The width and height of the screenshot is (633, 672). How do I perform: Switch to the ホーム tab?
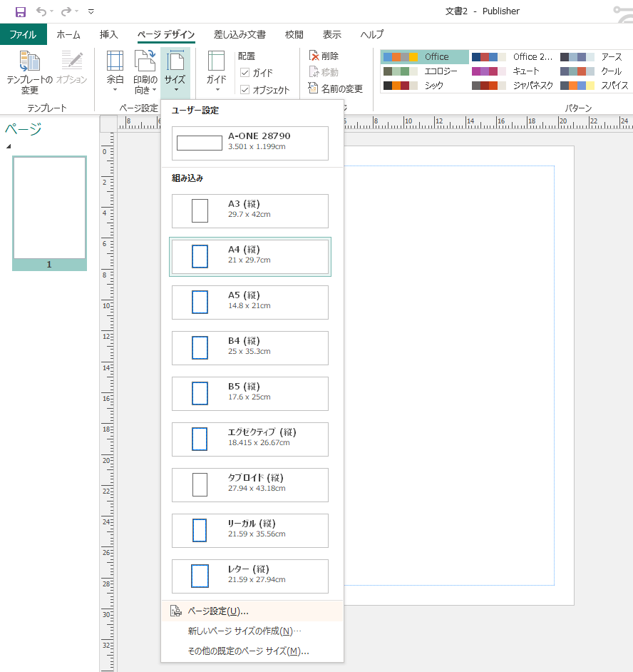pyautogui.click(x=68, y=34)
